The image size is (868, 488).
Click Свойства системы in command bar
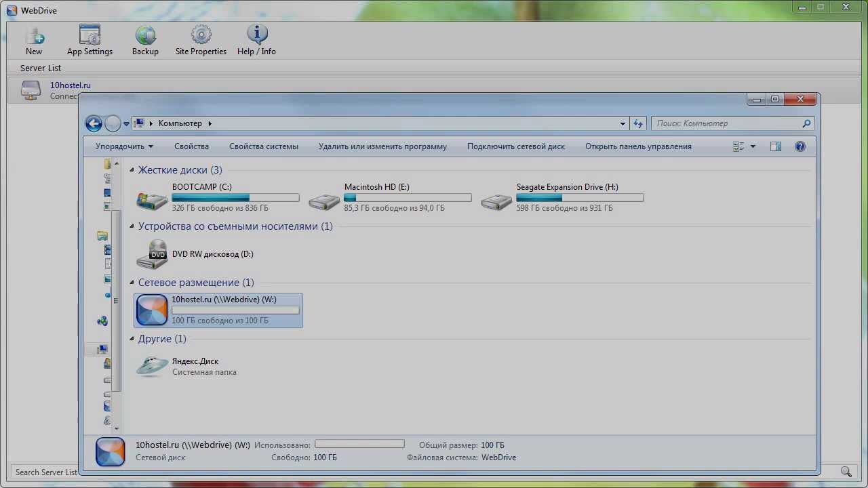[264, 146]
